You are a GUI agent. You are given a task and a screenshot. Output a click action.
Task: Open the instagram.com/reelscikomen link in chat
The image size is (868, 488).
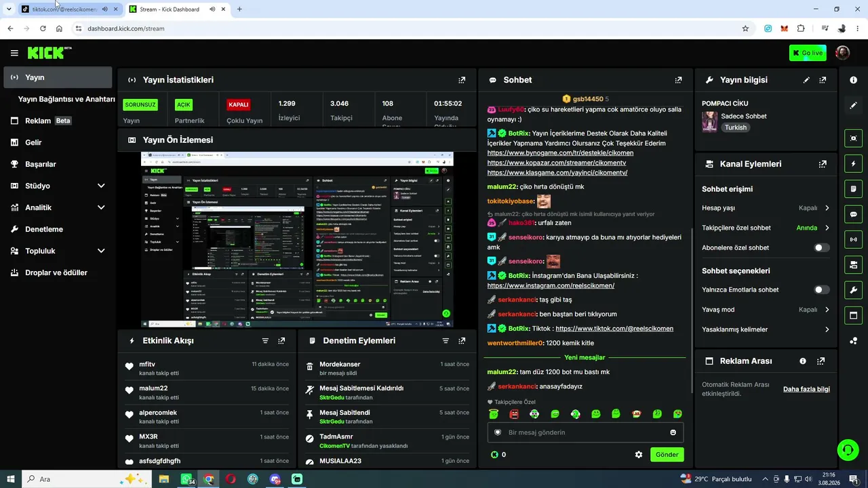point(551,286)
